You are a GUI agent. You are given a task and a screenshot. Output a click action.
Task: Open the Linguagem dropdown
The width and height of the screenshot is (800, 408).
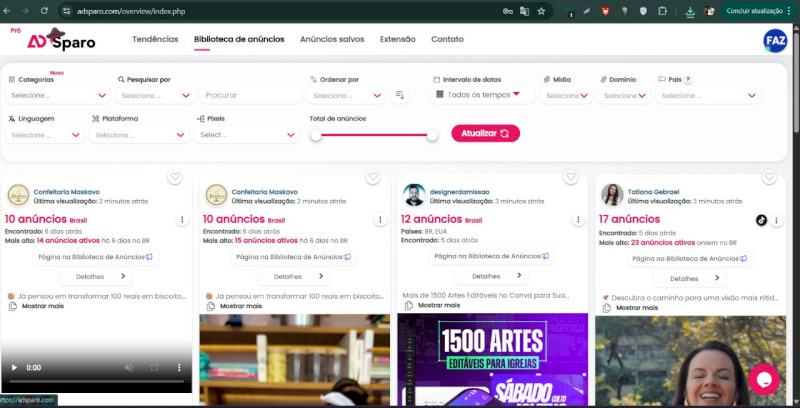[x=45, y=135]
